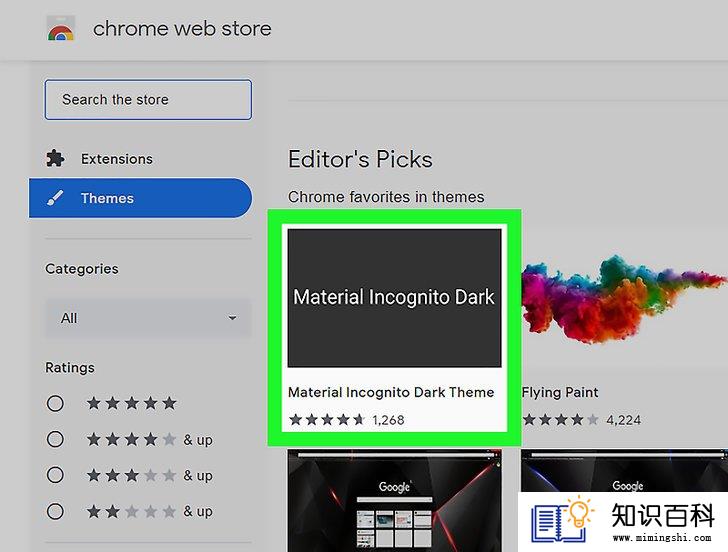
Task: Click the Material Incognito Dark Theme title
Action: click(391, 392)
